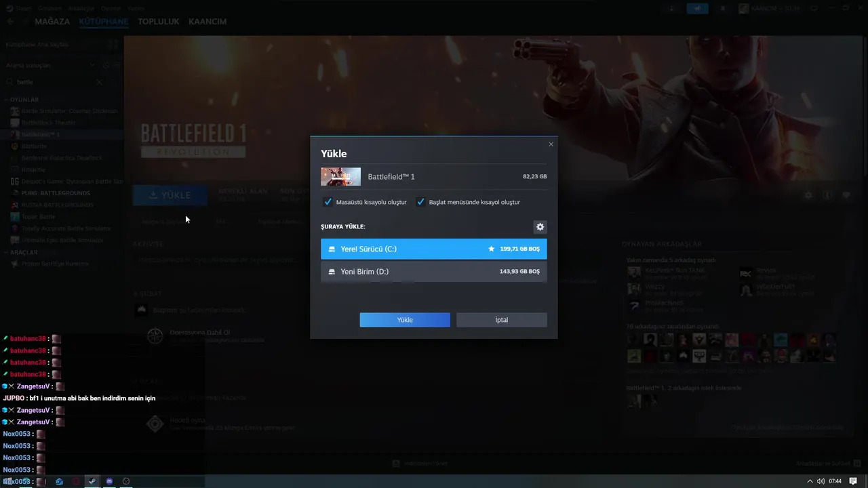Click the Battlefield 1 thumbnail in dialog

(340, 176)
